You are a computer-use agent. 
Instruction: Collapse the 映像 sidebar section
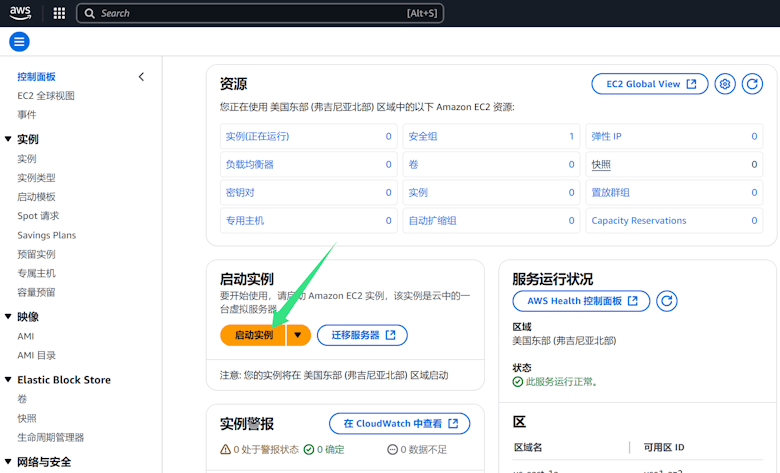click(x=8, y=317)
